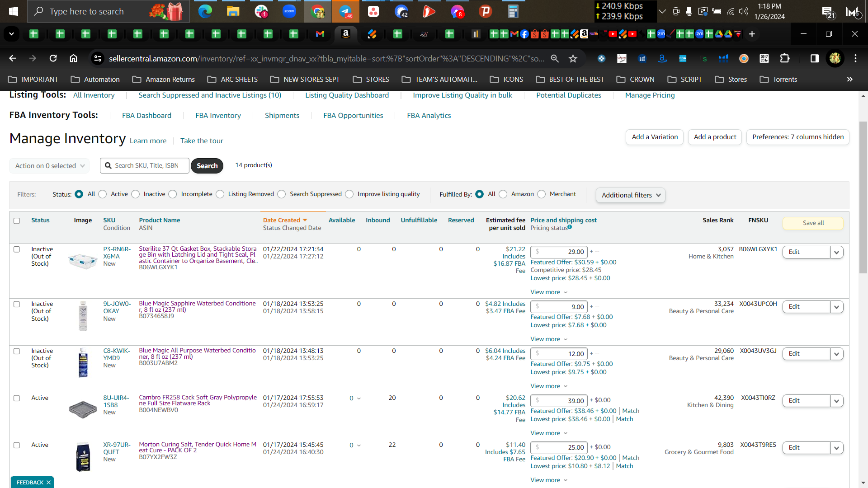Open the browser extensions puzzle menu

(785, 58)
